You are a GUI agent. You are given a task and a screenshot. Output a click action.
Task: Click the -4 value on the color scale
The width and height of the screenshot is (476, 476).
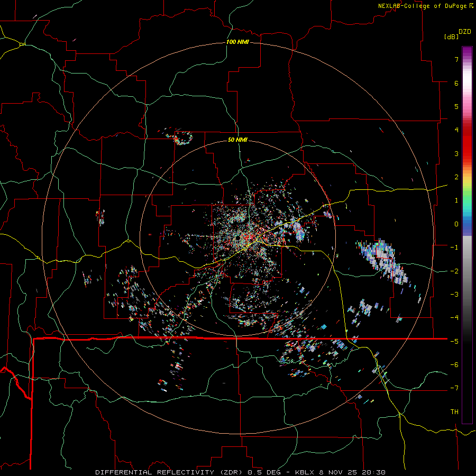(x=454, y=317)
